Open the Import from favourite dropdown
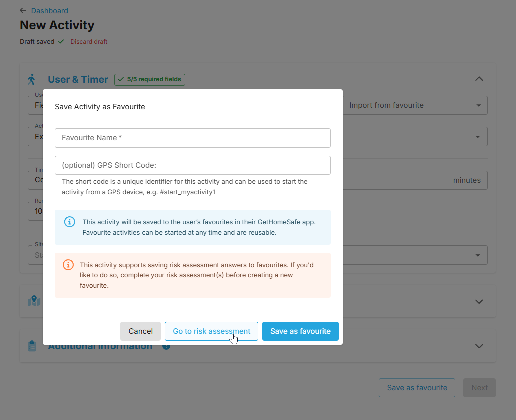 (x=415, y=105)
